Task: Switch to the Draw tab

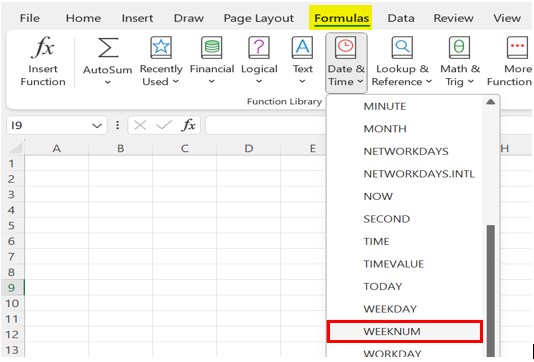Action: click(189, 18)
